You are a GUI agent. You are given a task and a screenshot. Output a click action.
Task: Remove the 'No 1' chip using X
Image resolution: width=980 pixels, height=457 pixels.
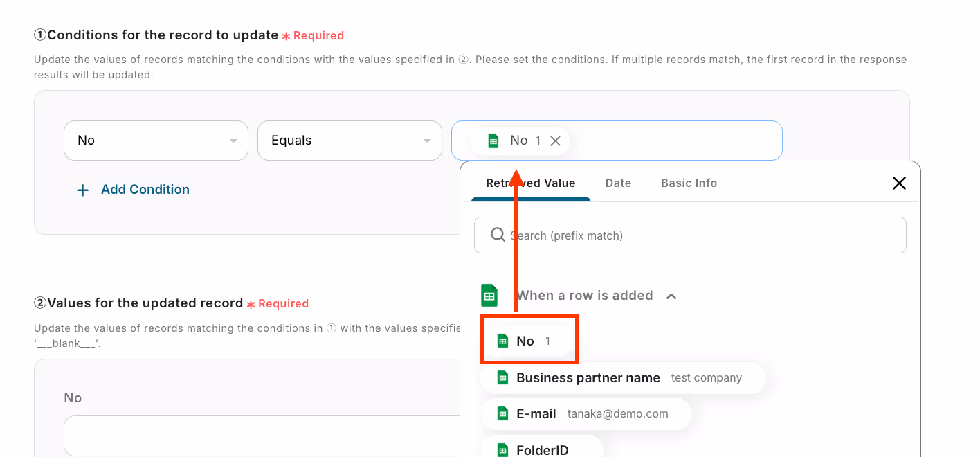click(555, 141)
